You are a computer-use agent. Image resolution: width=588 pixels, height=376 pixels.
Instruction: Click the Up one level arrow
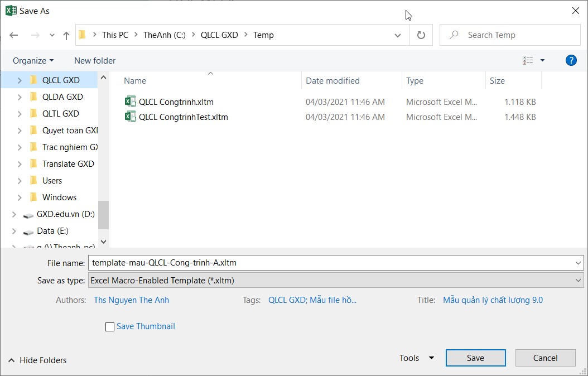[66, 35]
